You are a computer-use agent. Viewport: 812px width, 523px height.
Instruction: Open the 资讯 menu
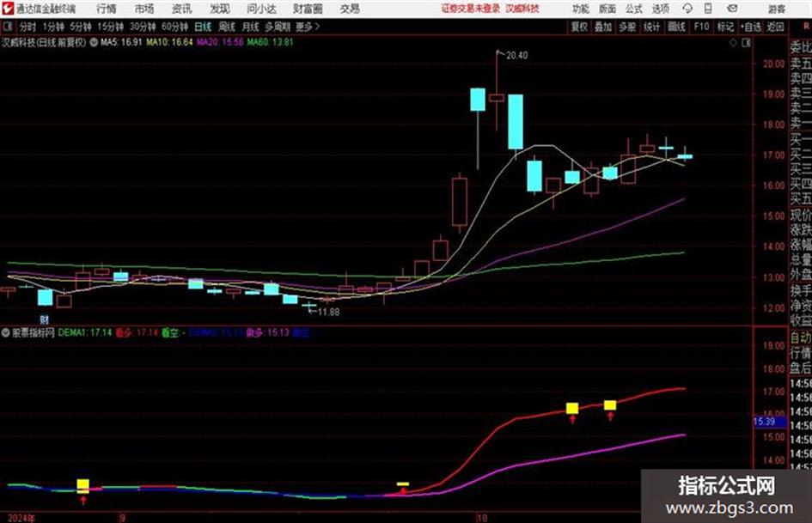coord(182,9)
